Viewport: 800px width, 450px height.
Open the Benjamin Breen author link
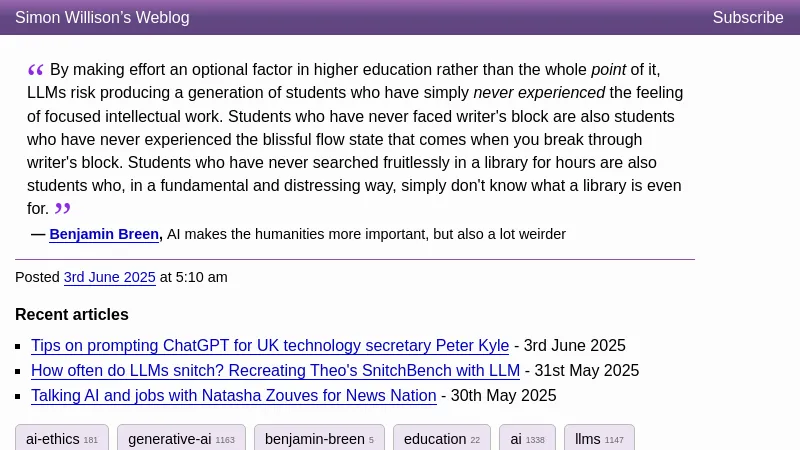(104, 234)
